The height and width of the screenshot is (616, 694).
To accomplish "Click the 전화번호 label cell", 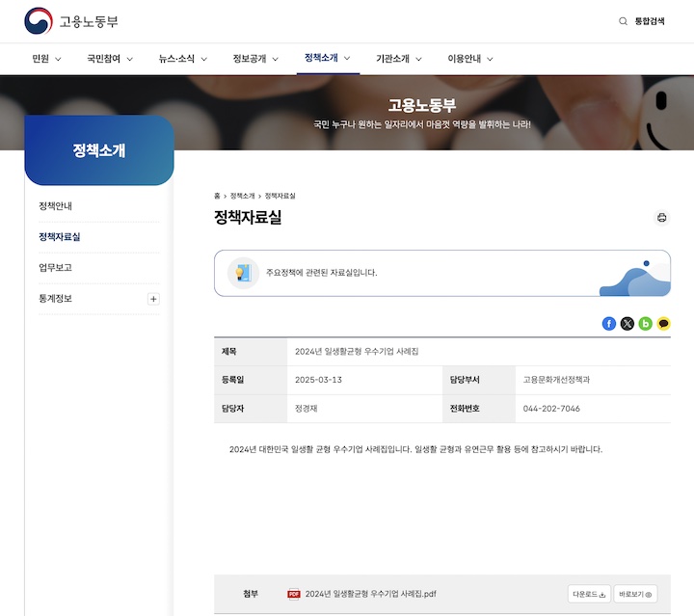I will 479,409.
